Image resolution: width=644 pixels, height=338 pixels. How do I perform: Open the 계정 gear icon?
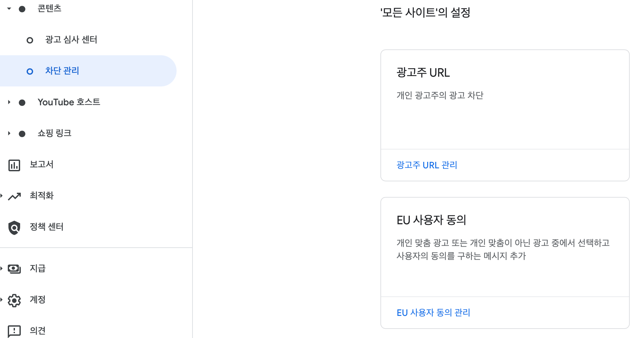click(14, 300)
